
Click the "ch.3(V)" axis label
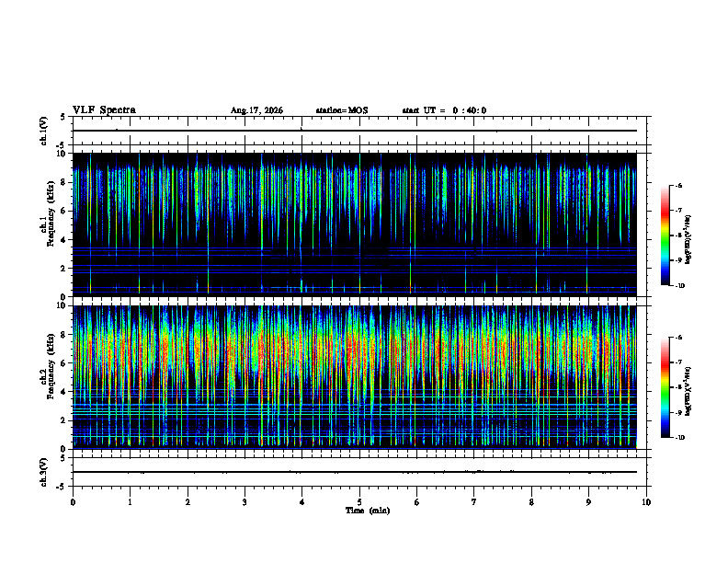pos(43,473)
